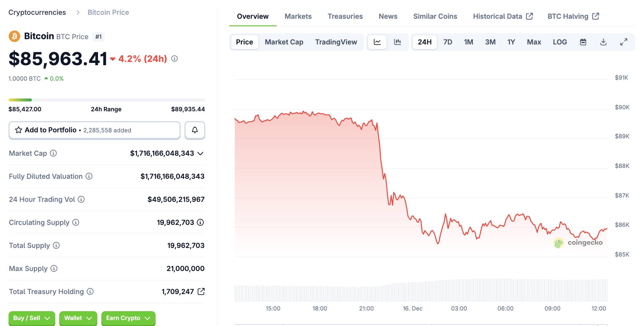
Task: Expand chart to fullscreen
Action: click(624, 42)
